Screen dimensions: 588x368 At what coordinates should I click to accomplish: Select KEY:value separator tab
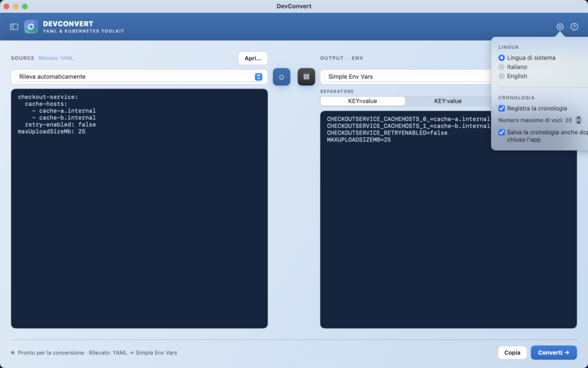[448, 101]
